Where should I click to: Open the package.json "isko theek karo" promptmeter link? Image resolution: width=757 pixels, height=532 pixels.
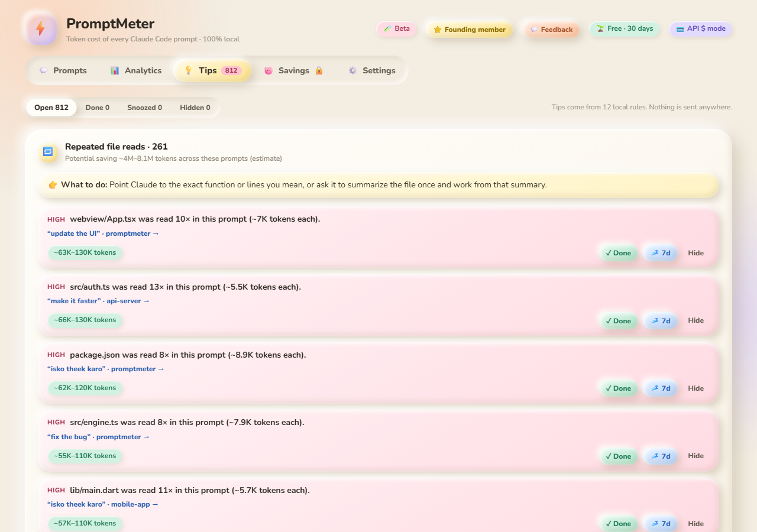106,369
